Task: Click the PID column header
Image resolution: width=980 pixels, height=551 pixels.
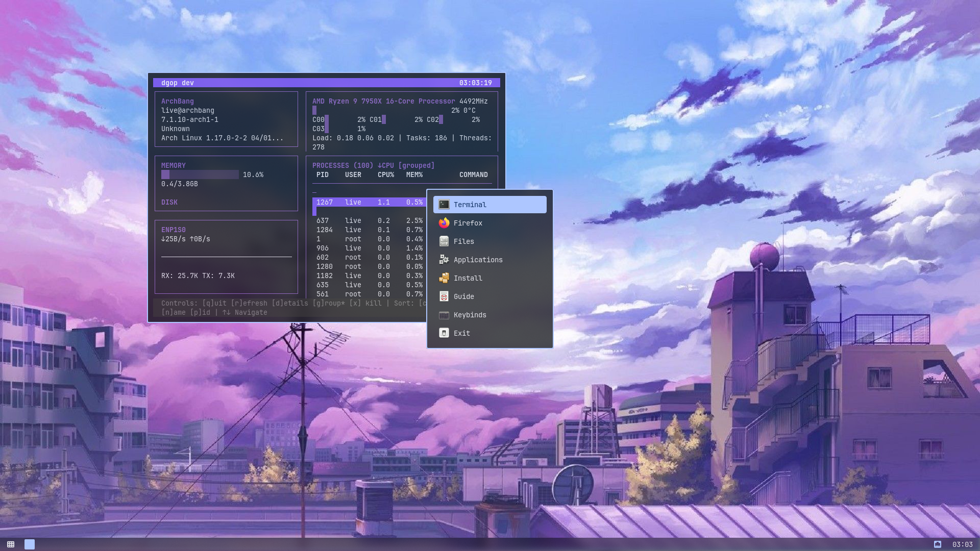Action: (323, 174)
